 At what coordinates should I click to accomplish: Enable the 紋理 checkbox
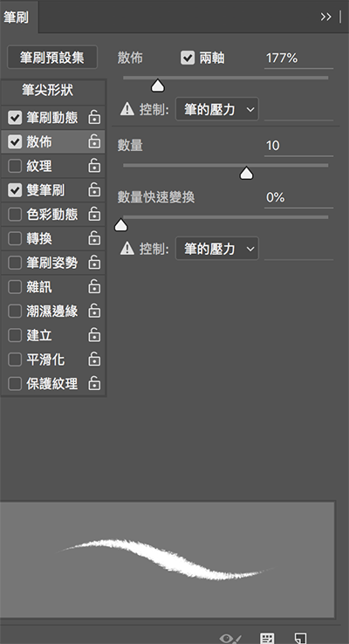click(x=15, y=166)
